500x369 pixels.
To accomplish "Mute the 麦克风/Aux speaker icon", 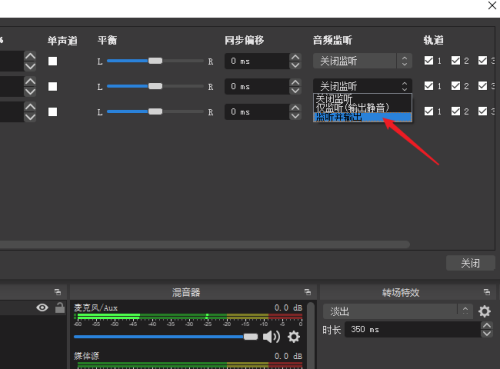I will pos(271,337).
